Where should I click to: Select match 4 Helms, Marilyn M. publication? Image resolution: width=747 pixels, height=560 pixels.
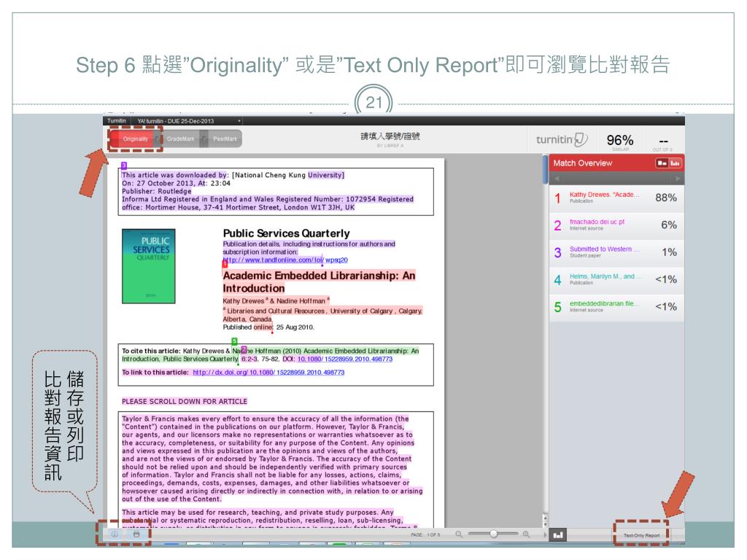tap(616, 279)
